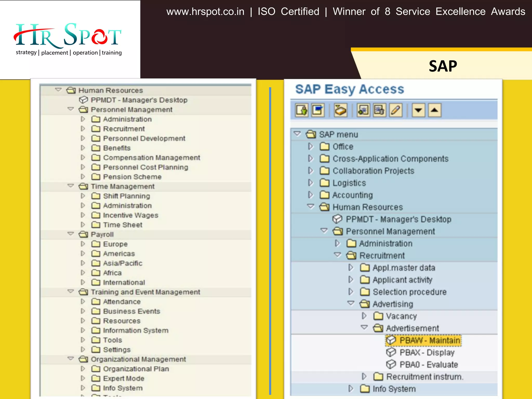Click the Delete favorites icon

tap(379, 110)
